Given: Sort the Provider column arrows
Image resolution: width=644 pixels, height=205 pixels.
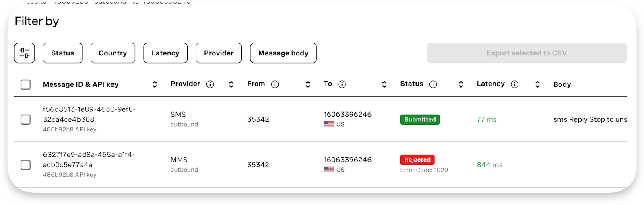Looking at the screenshot, I should coord(231,84).
